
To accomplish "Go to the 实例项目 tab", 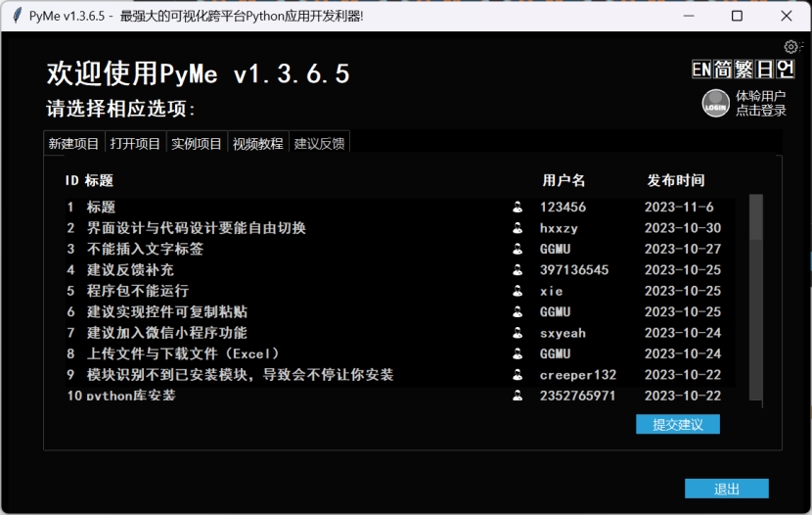I will pos(197,143).
